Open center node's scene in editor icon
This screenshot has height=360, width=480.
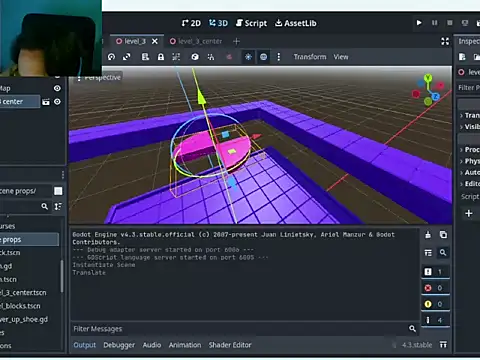[46, 102]
